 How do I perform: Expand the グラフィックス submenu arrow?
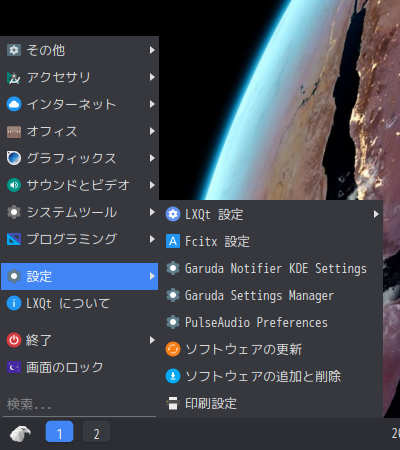tap(152, 158)
